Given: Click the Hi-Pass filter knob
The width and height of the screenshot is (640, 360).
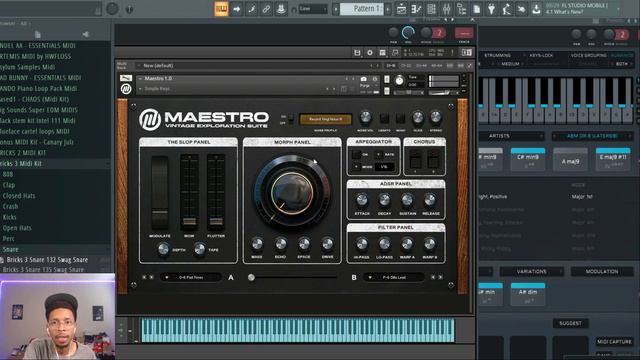Looking at the screenshot, I should (x=362, y=244).
